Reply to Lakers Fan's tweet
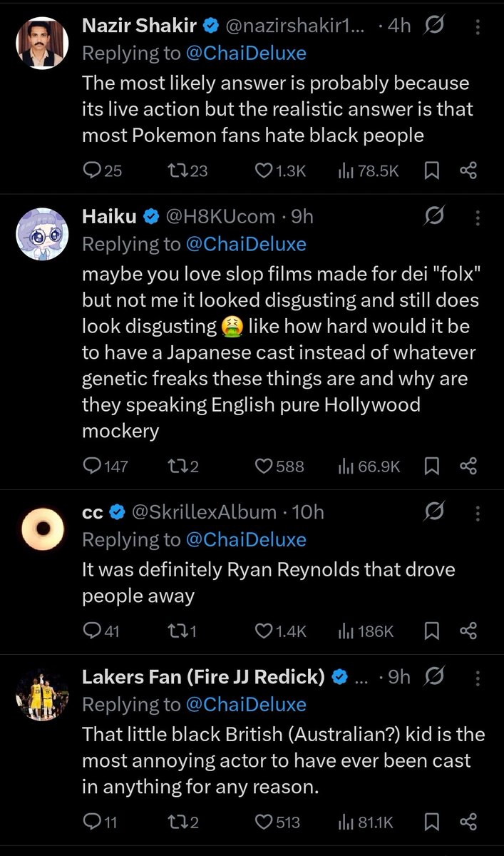 [x=100, y=822]
